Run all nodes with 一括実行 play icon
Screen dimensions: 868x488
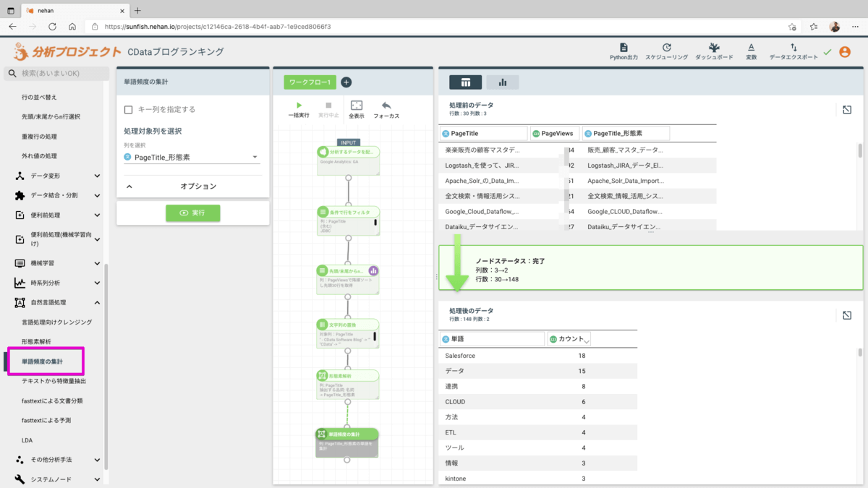(x=299, y=106)
